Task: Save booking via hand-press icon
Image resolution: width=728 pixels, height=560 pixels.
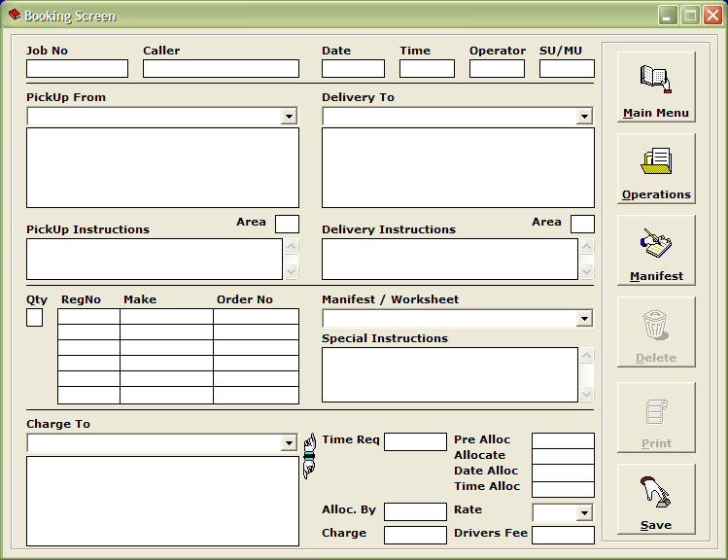Action: (655, 492)
